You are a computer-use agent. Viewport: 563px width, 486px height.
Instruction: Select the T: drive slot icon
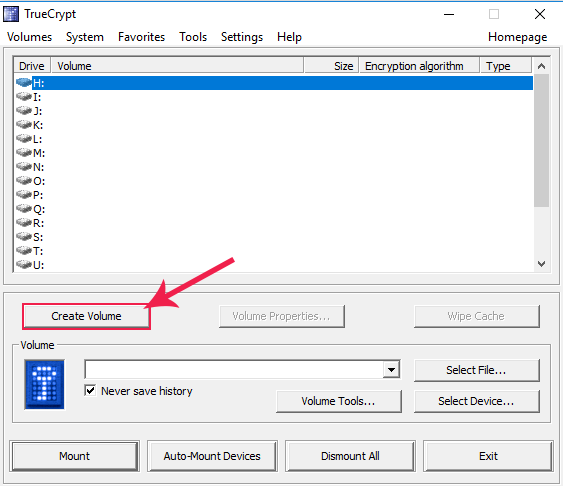tap(24, 251)
